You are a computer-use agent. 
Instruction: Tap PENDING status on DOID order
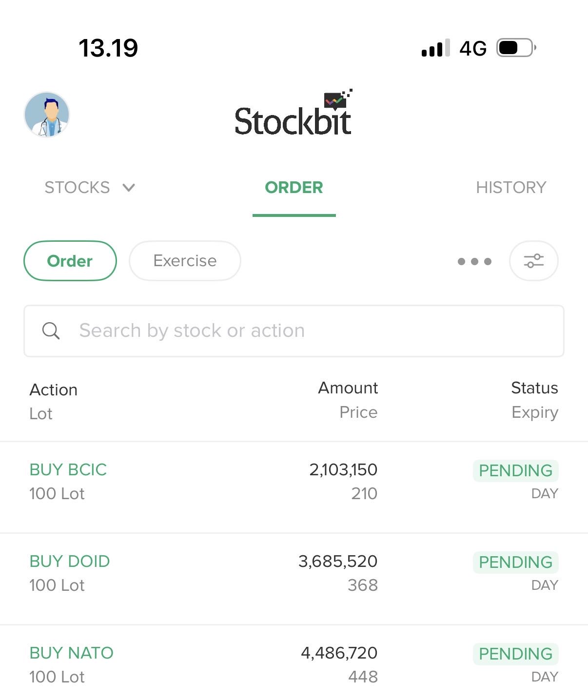click(515, 562)
